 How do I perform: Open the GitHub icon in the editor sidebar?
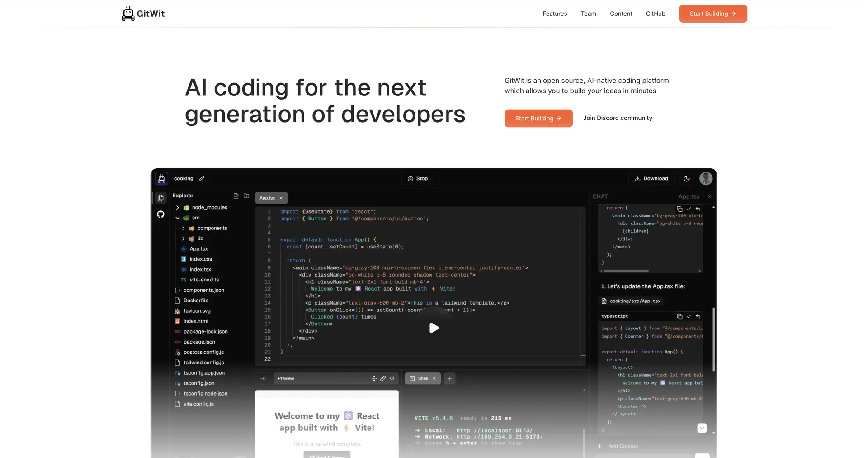(x=160, y=215)
